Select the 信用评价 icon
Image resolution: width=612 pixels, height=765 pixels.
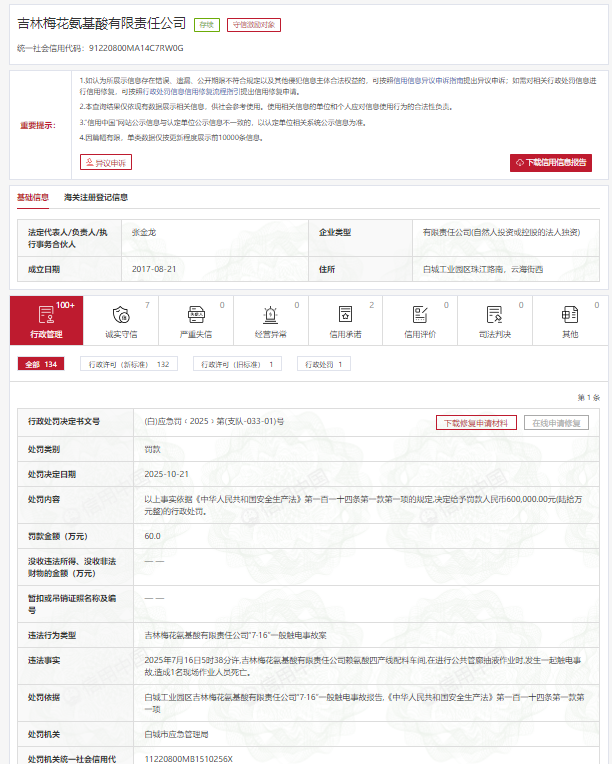[x=420, y=315]
